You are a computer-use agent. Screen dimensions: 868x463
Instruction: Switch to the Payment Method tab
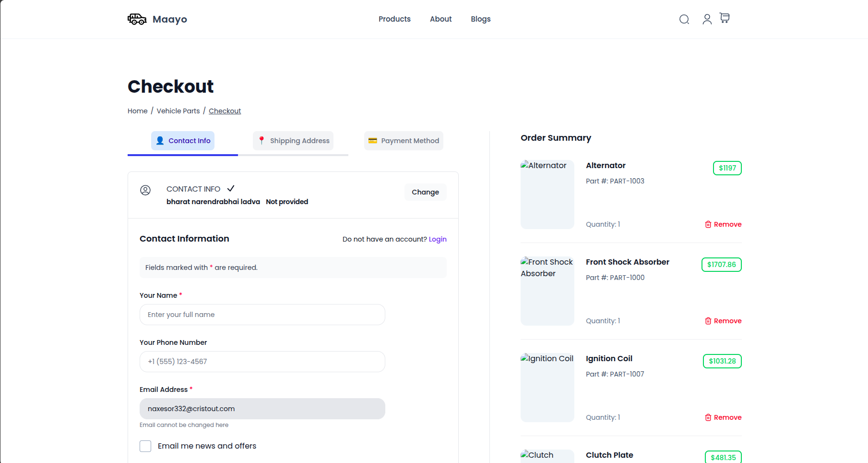pos(404,141)
